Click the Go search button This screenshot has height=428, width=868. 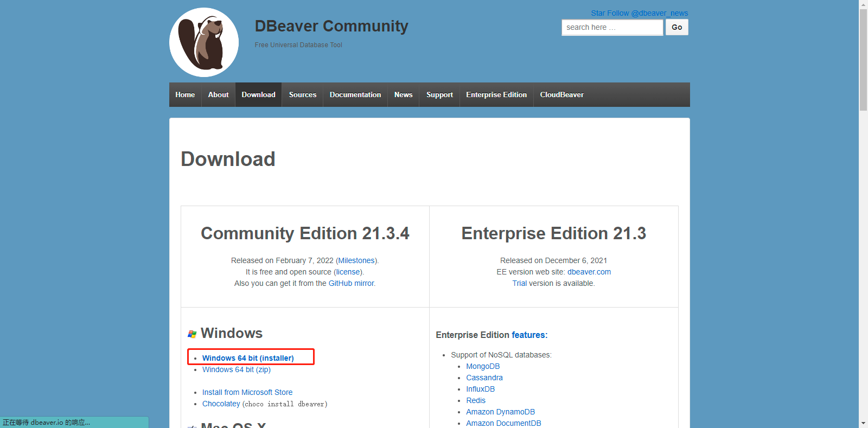pyautogui.click(x=677, y=27)
